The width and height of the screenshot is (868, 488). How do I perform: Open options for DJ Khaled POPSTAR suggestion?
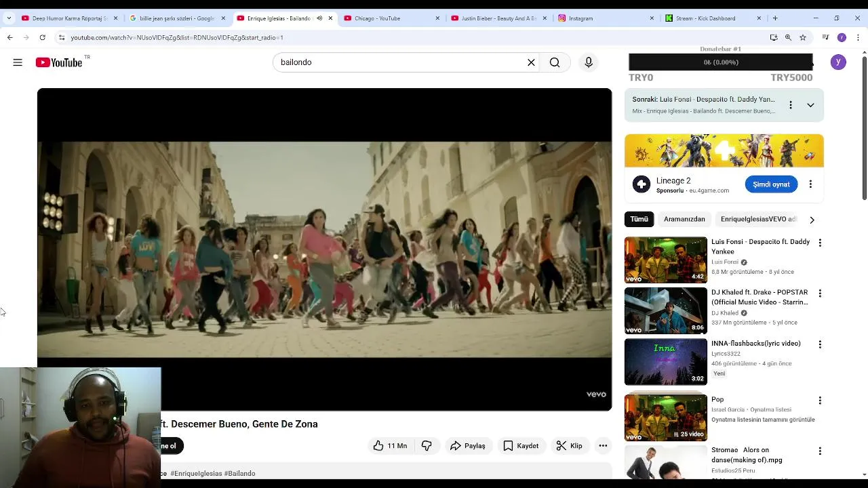click(820, 293)
